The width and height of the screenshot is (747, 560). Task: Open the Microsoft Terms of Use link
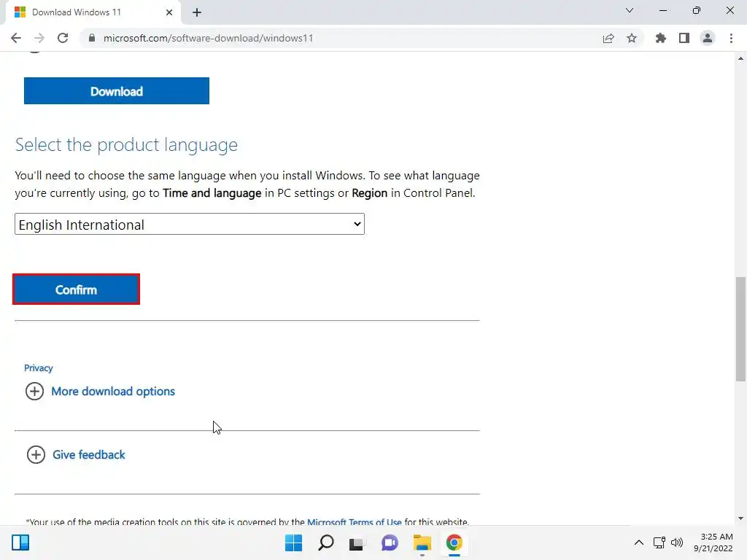pyautogui.click(x=354, y=522)
